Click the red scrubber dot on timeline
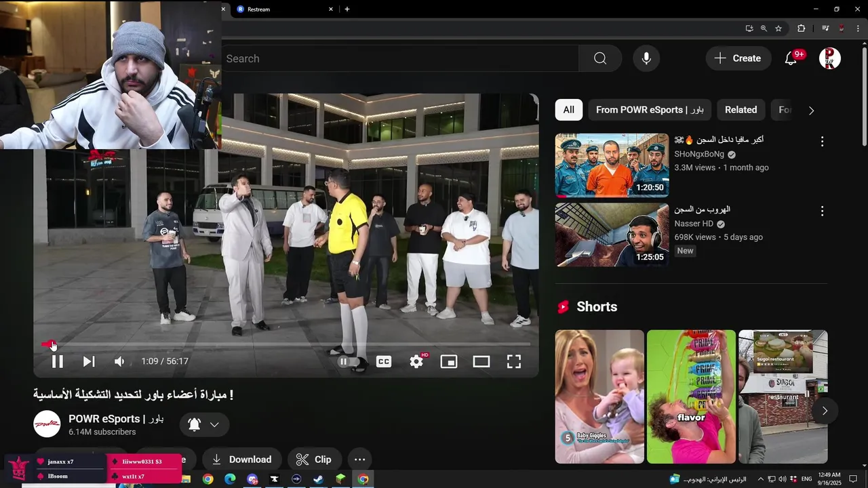Image resolution: width=868 pixels, height=488 pixels. (x=52, y=344)
